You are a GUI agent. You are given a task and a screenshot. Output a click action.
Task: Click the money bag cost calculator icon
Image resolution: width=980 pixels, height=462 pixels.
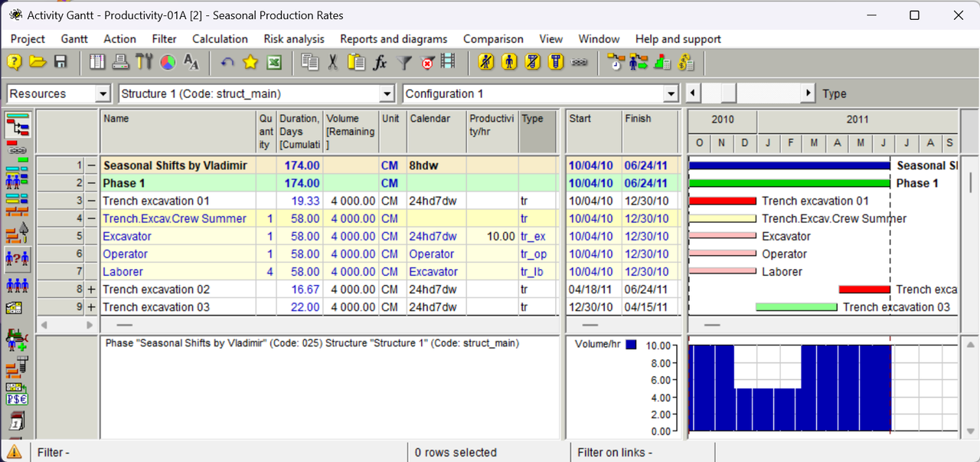[685, 63]
